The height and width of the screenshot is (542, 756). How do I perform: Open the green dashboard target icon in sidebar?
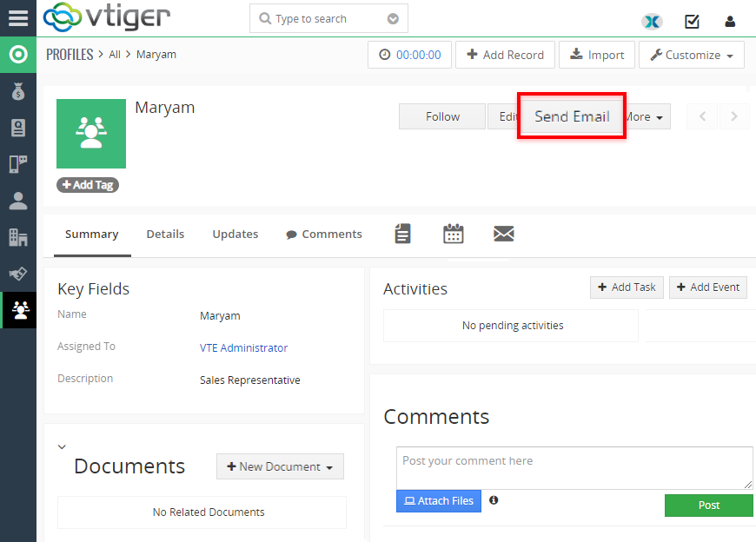click(x=18, y=55)
